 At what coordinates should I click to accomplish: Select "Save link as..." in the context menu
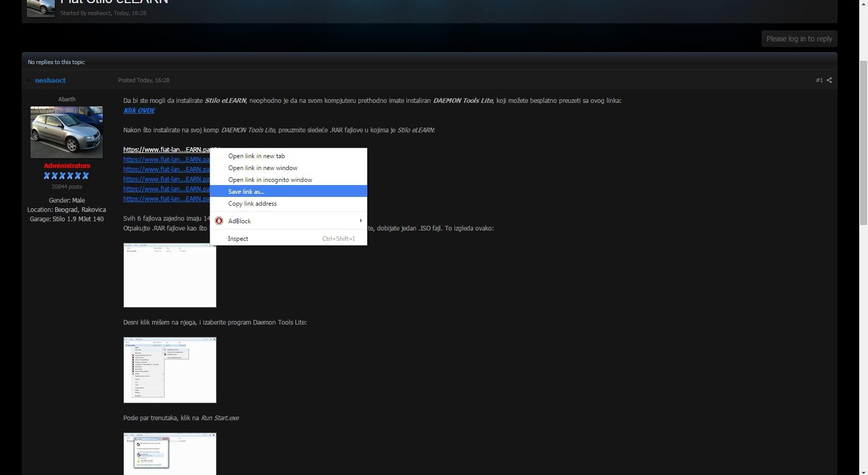pos(288,191)
